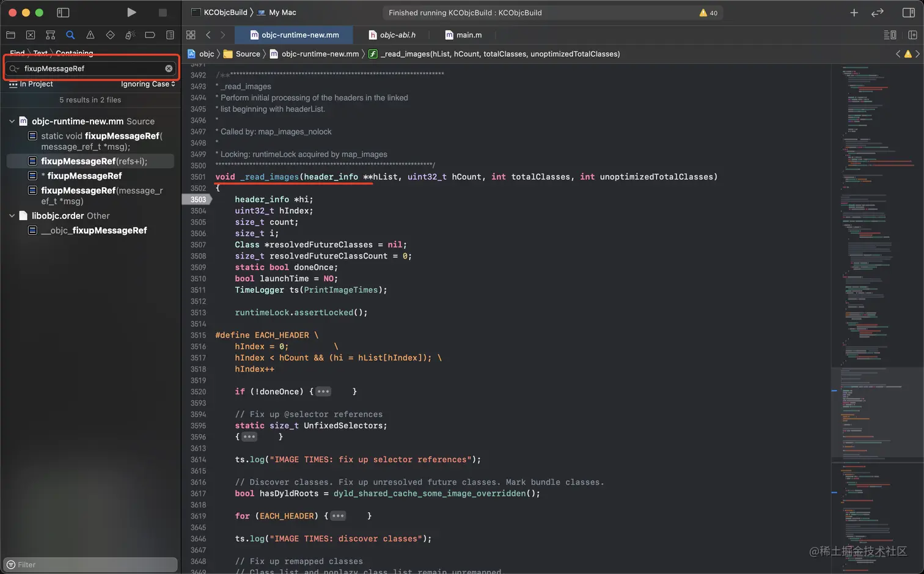Click the minimap highlighted viewport region
Screen dimensions: 924x574
(x=877, y=411)
